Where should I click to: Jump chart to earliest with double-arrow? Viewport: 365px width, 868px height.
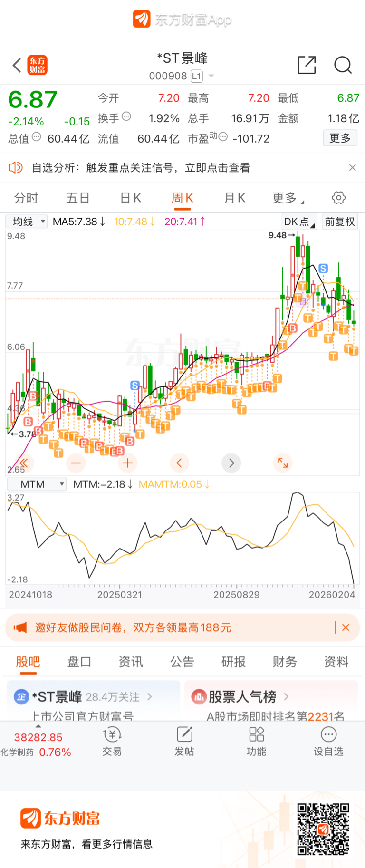click(24, 463)
